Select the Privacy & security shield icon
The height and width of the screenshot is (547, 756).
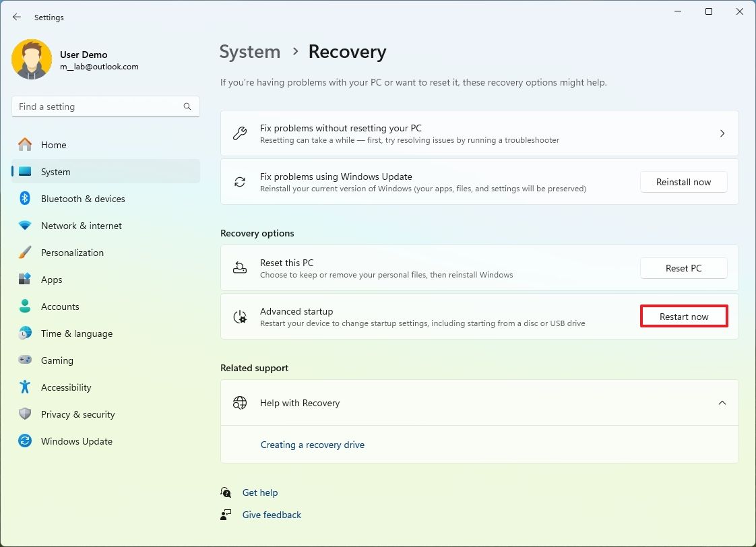pyautogui.click(x=25, y=414)
